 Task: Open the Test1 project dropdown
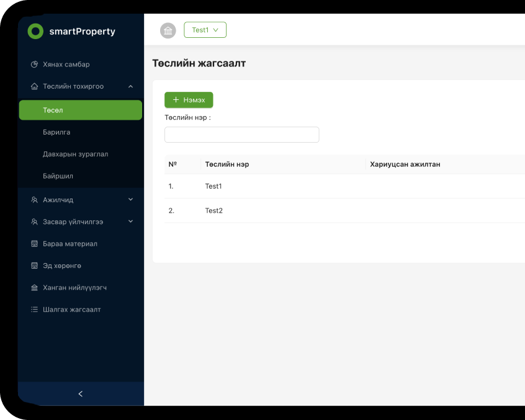205,30
